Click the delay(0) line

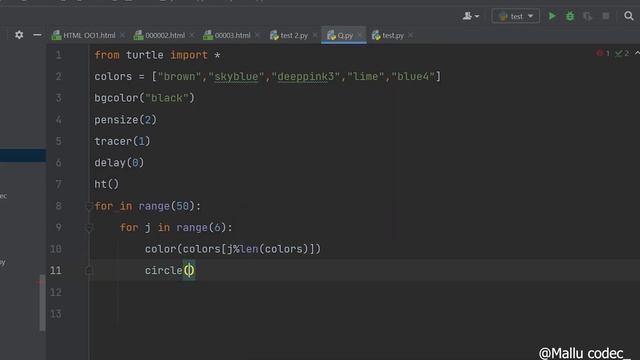pyautogui.click(x=119, y=163)
